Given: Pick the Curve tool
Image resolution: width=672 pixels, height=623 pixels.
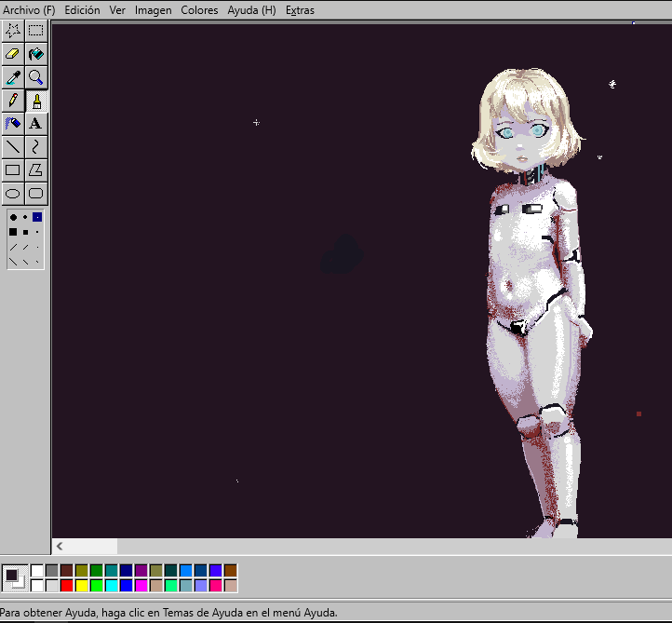Looking at the screenshot, I should coord(36,146).
